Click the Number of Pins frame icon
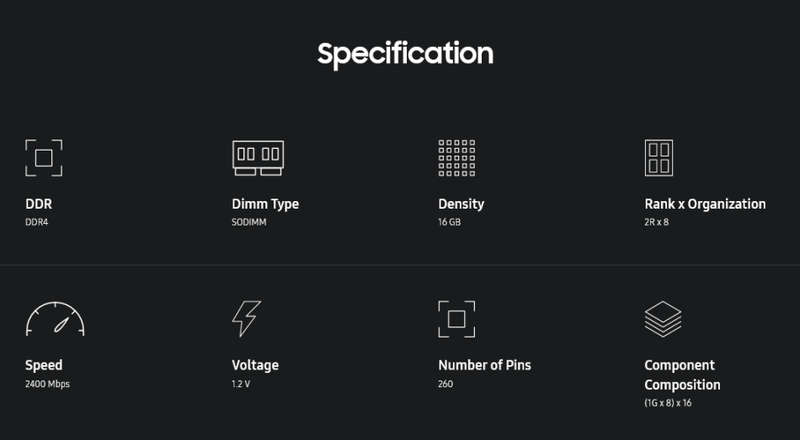The width and height of the screenshot is (800, 440). pyautogui.click(x=457, y=319)
